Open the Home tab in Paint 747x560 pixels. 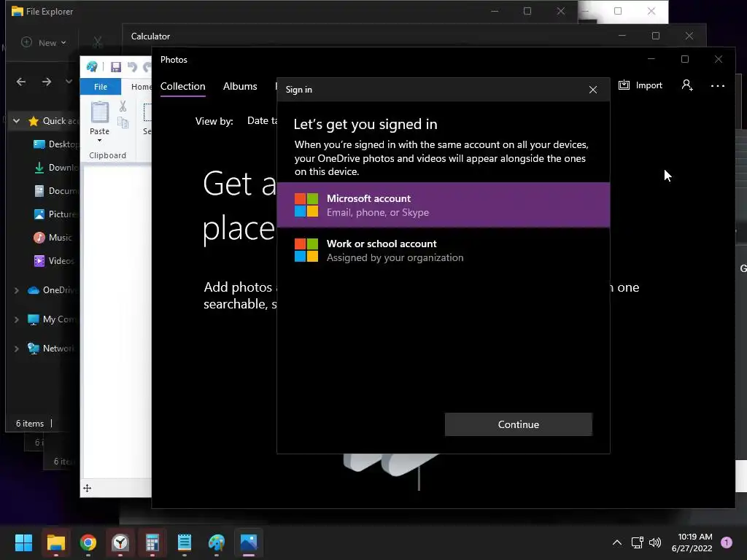[x=141, y=87]
